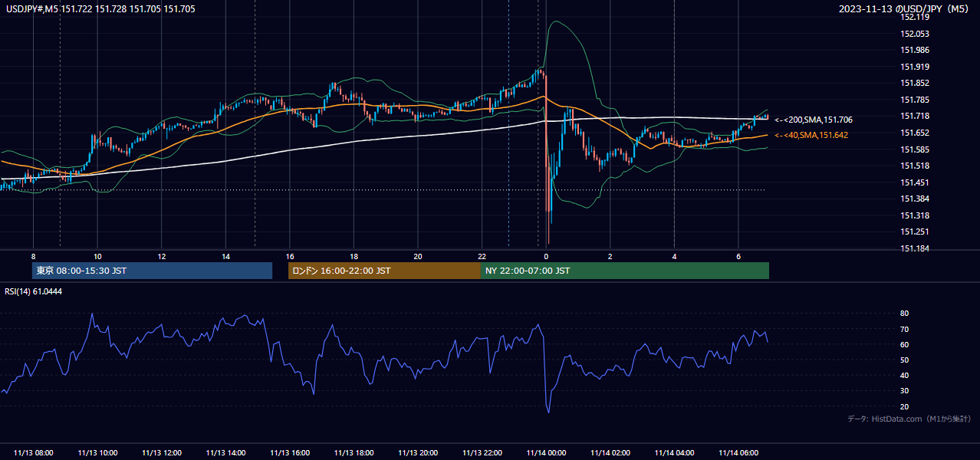
Task: Click the 11/13 18:00 date label
Action: click(x=354, y=453)
